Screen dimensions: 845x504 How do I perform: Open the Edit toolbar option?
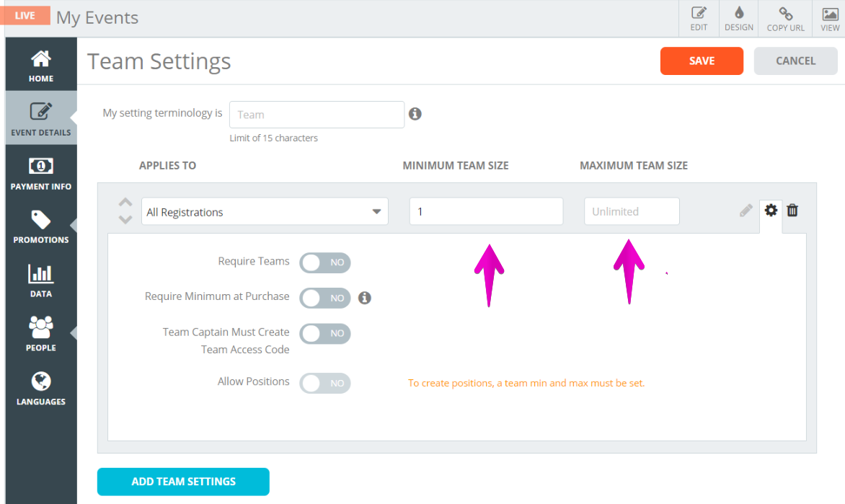click(699, 19)
